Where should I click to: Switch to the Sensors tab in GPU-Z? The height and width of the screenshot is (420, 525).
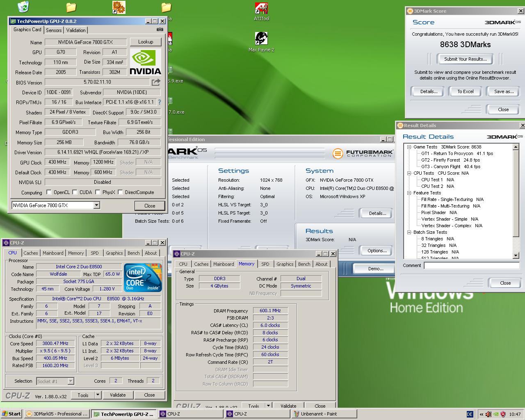[54, 30]
